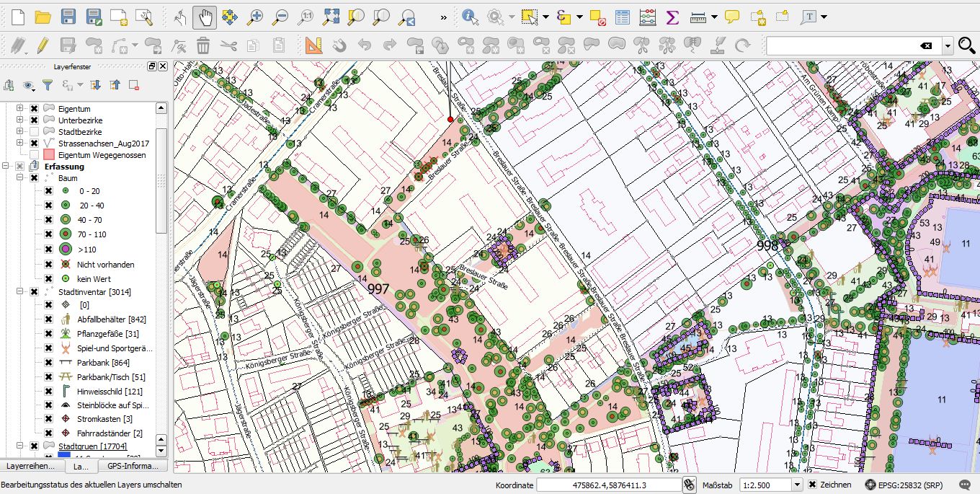The image size is (980, 494).
Task: Open the field calculator abacus icon
Action: (x=647, y=16)
